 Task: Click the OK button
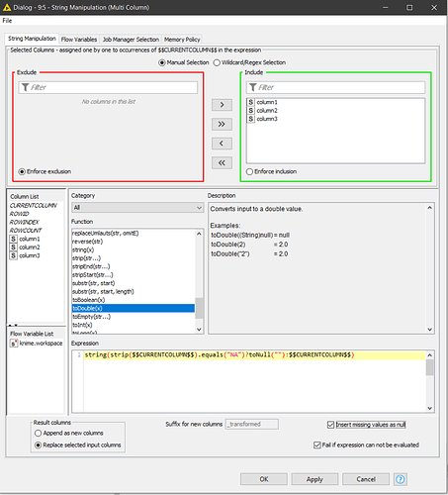pos(264,479)
